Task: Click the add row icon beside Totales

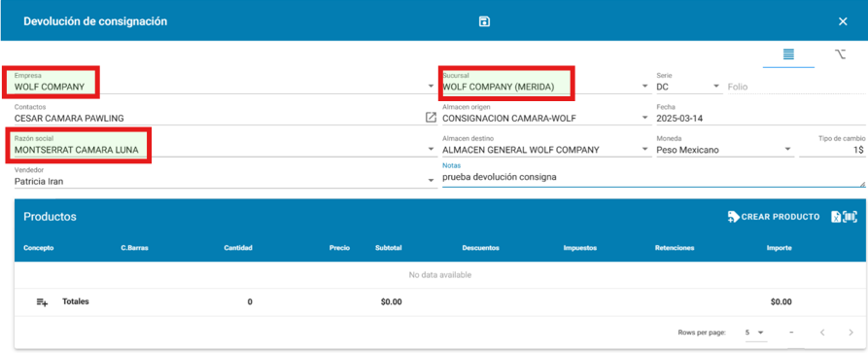Action: [42, 302]
